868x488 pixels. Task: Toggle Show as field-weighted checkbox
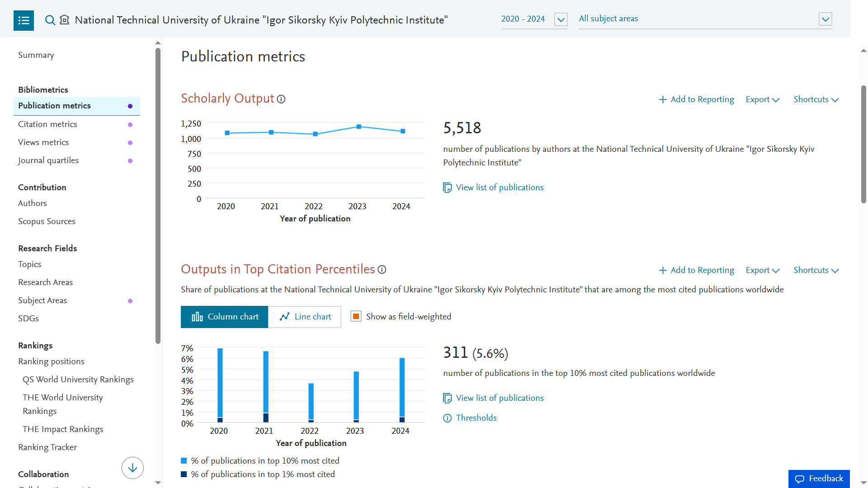356,317
